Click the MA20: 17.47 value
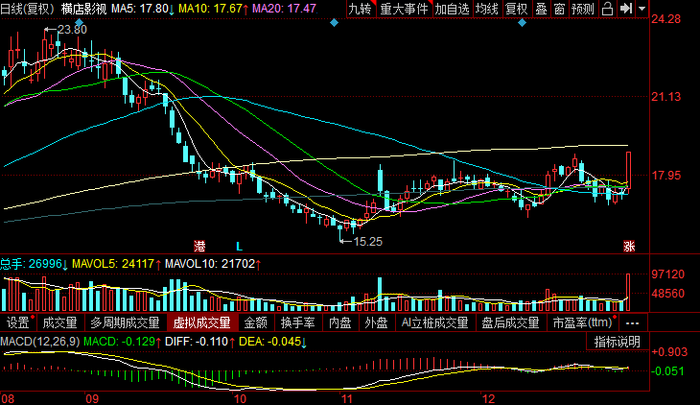 (284, 8)
